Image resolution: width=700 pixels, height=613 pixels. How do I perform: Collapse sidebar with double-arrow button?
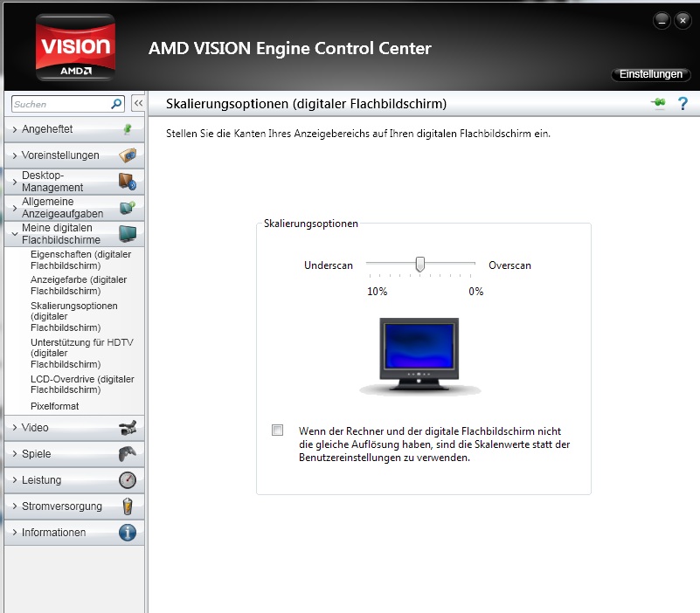coord(138,104)
